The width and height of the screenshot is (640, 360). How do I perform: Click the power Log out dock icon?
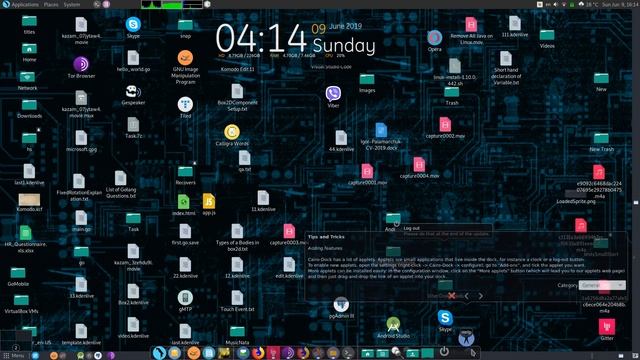[444, 351]
